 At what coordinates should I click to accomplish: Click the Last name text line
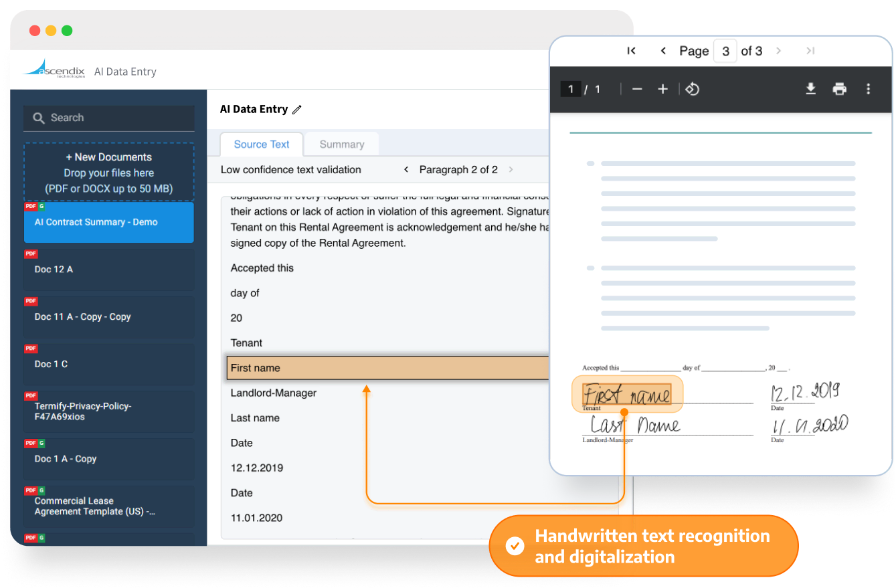point(255,418)
